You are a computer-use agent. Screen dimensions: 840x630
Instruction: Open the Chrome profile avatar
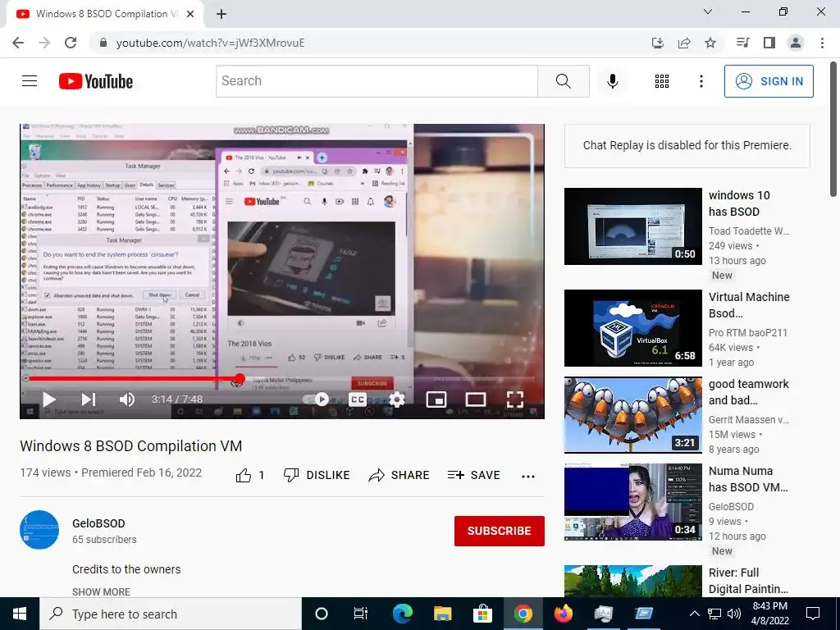tap(796, 43)
